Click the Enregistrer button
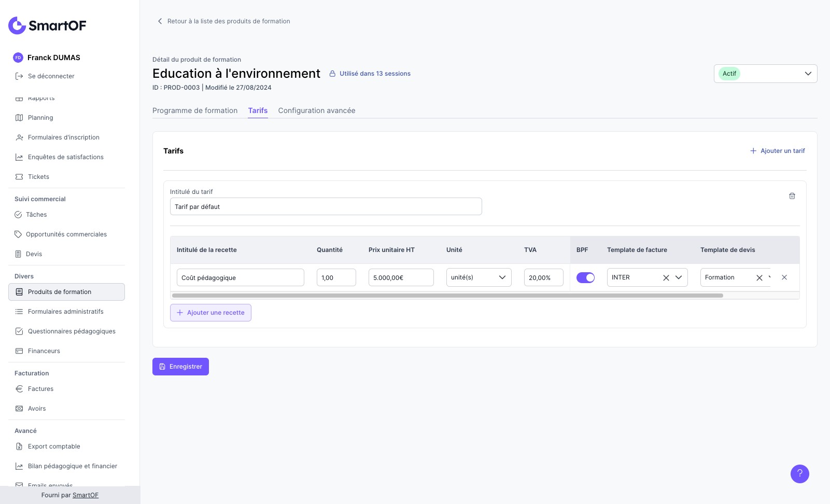 180,367
